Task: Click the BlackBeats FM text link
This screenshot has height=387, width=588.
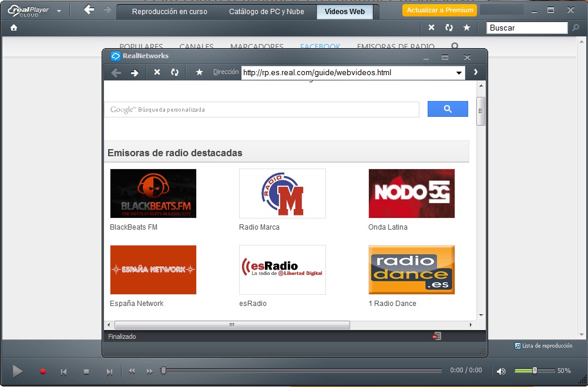Action: (x=133, y=227)
